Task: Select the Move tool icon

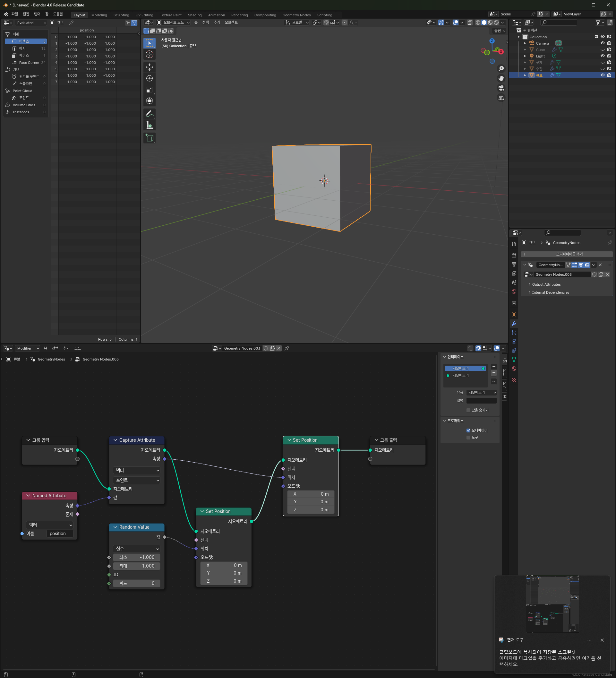Action: click(150, 67)
